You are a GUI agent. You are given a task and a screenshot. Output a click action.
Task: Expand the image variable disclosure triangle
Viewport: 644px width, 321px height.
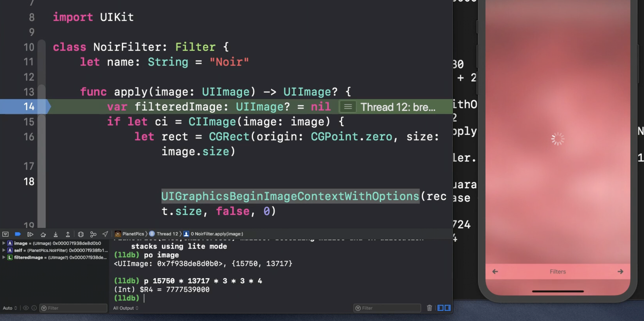coord(4,243)
